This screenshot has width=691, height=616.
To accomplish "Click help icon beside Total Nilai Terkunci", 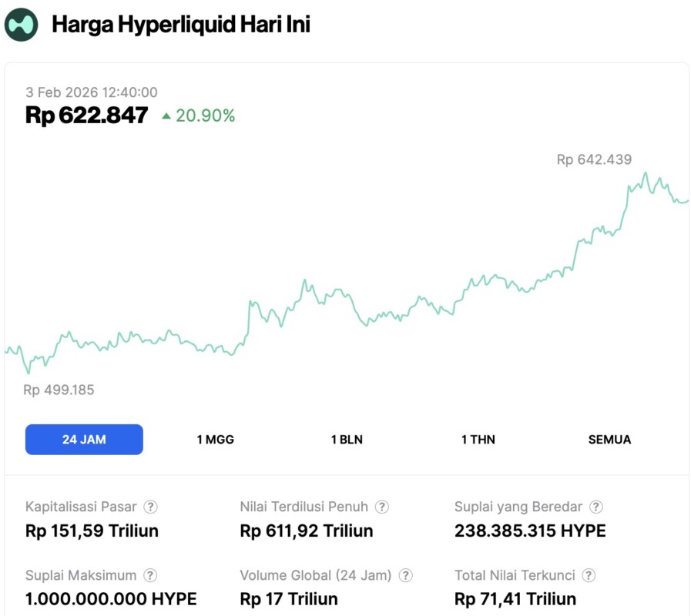I will tap(589, 575).
